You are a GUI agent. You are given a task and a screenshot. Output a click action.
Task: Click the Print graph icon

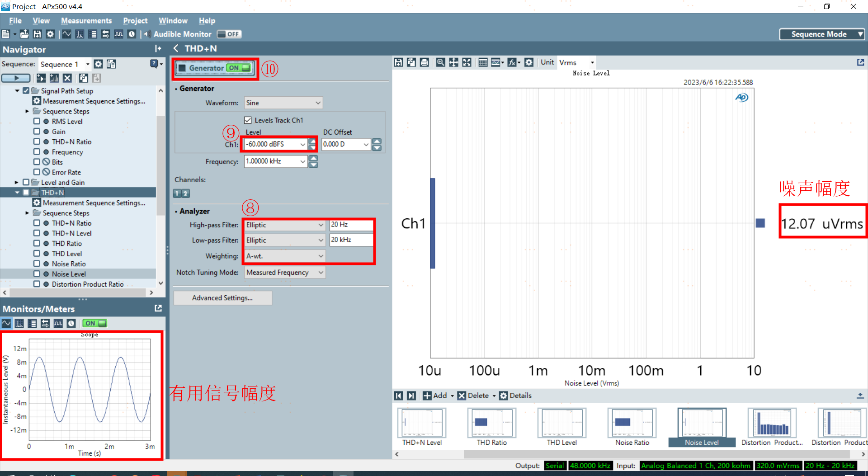pos(425,62)
